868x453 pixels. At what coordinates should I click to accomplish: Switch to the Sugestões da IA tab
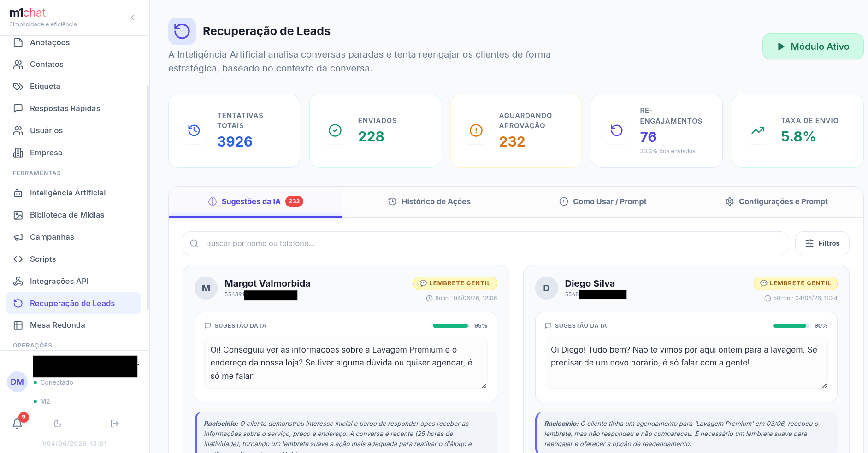pos(256,201)
